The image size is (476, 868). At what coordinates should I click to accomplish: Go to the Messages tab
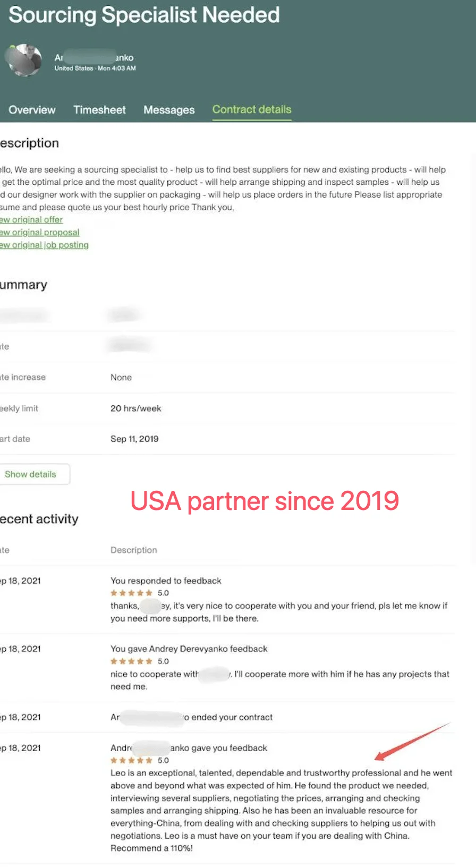(x=169, y=110)
